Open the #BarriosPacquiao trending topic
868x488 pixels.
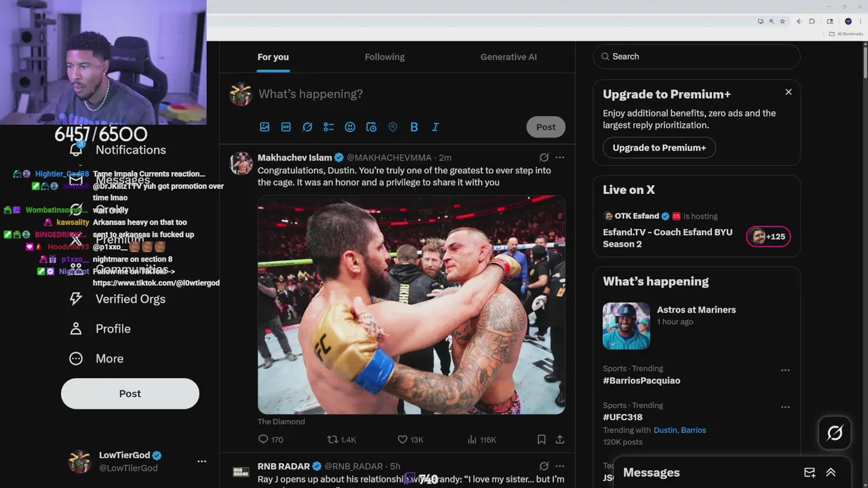642,380
